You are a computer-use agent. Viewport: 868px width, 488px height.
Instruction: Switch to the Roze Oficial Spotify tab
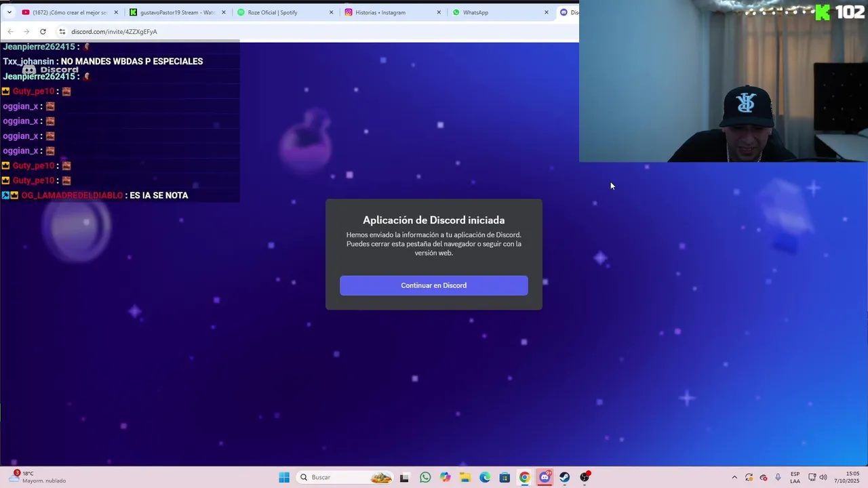click(285, 12)
